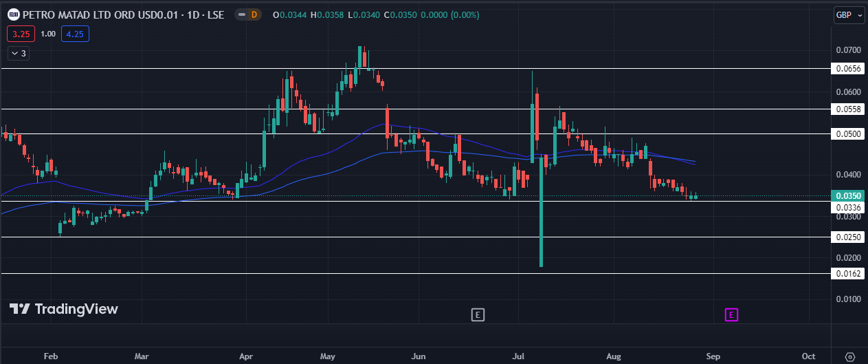Click the Aug label on time axis
This screenshot has width=868, height=364.
coord(614,356)
